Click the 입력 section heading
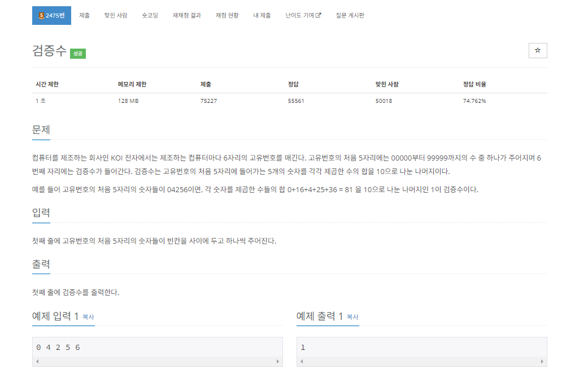 [41, 213]
